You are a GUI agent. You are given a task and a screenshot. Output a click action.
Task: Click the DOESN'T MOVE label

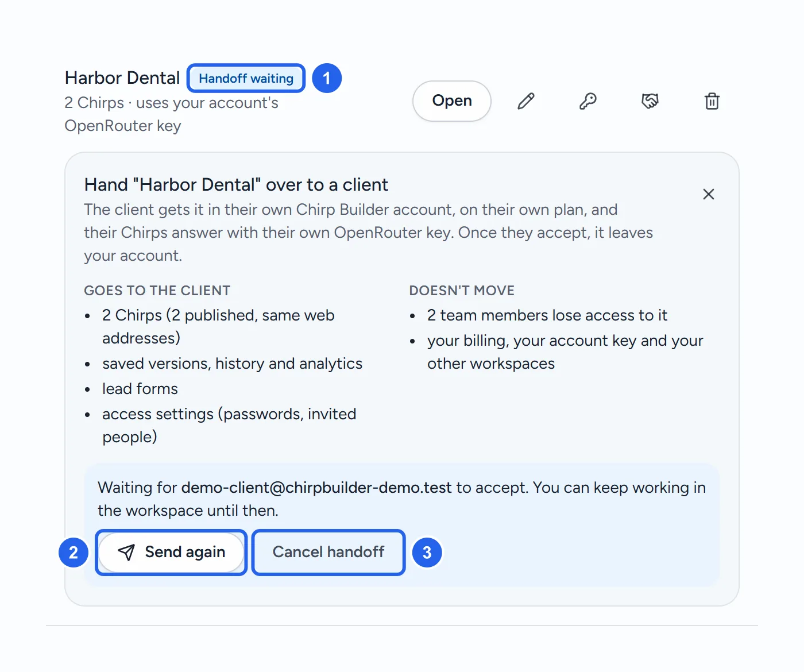pos(462,291)
